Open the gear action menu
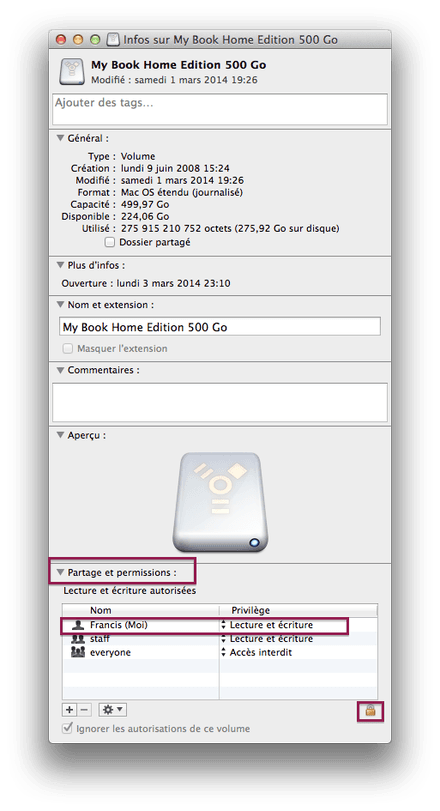440x811 pixels. click(113, 710)
